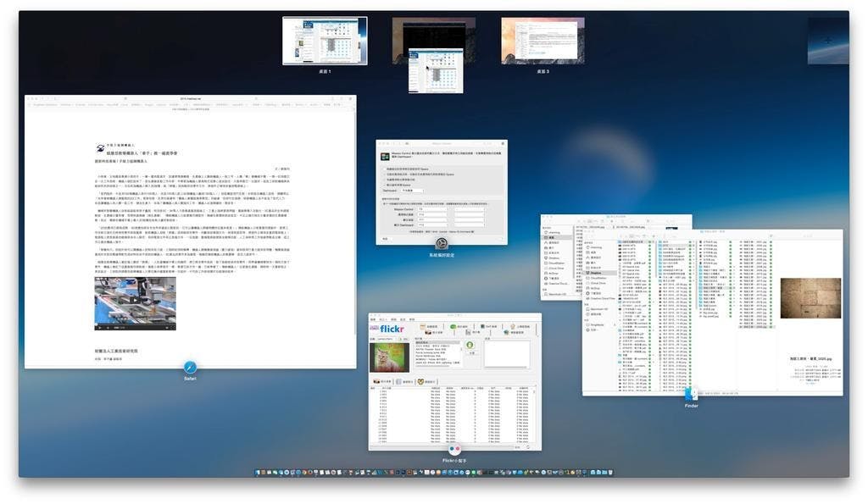Open the Mission Control mouse shortcut dropdown

click(x=470, y=209)
